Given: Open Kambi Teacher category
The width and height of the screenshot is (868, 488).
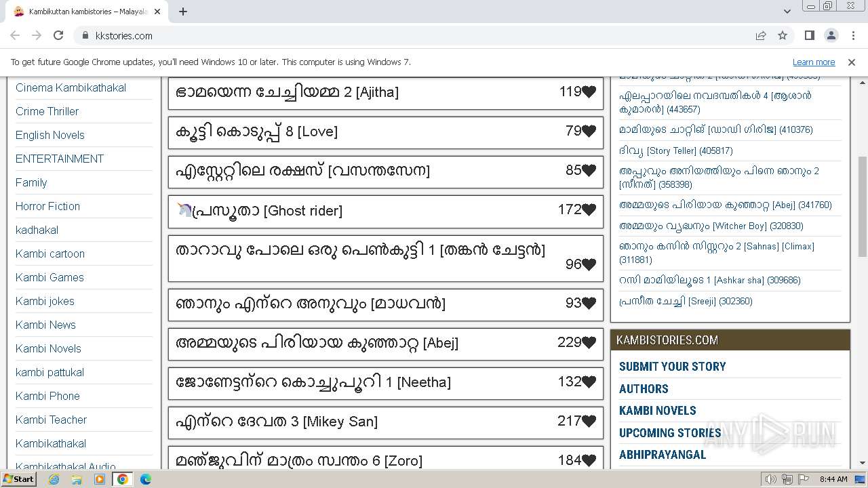Looking at the screenshot, I should 51,420.
